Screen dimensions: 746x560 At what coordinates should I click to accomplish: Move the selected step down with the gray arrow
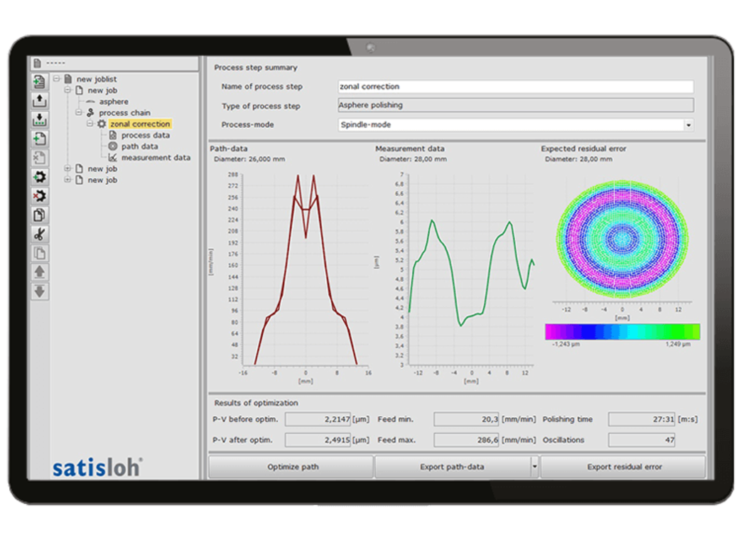click(x=39, y=291)
